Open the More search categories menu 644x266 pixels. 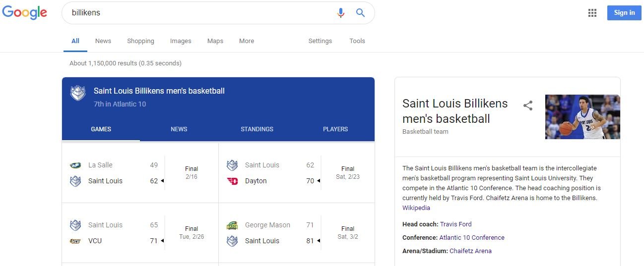247,41
